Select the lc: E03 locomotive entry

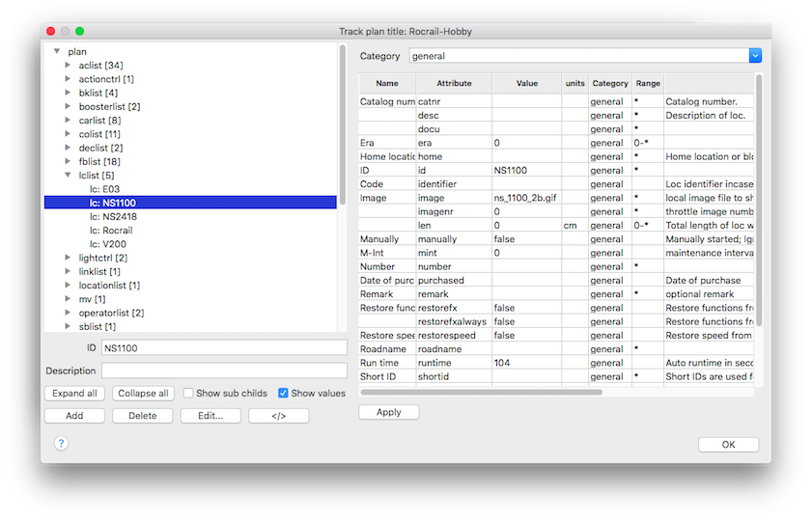pyautogui.click(x=104, y=189)
